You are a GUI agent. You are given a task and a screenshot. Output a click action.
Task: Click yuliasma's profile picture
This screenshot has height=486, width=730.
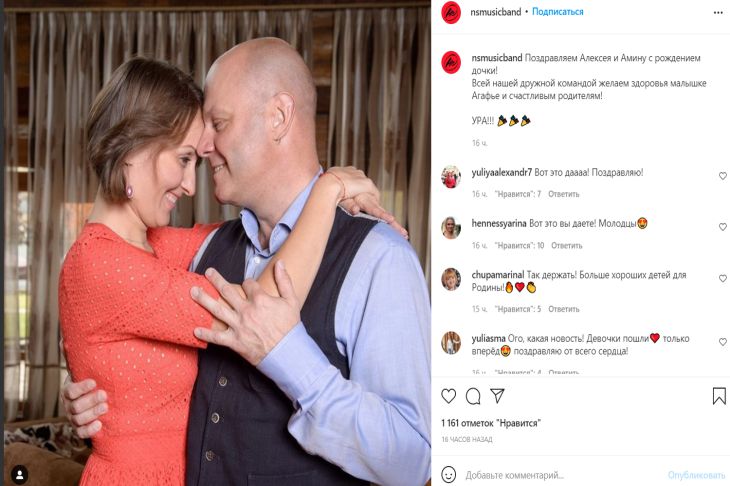pos(451,342)
